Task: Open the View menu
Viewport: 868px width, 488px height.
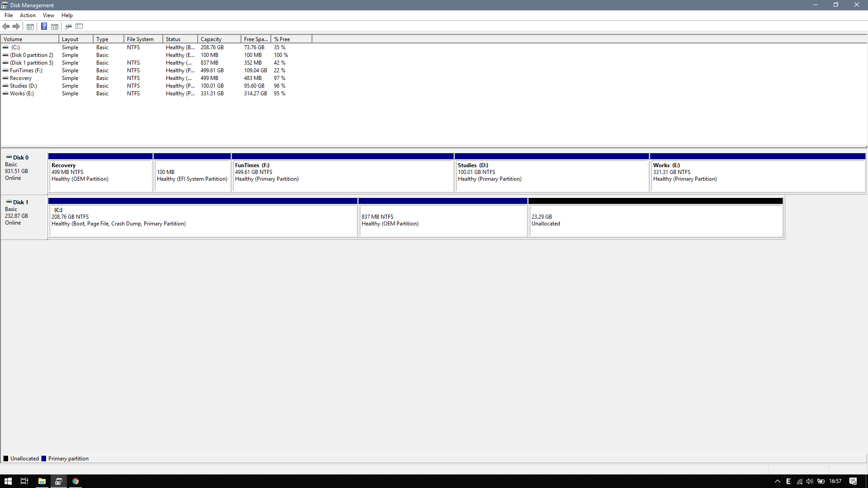Action: pyautogui.click(x=48, y=15)
